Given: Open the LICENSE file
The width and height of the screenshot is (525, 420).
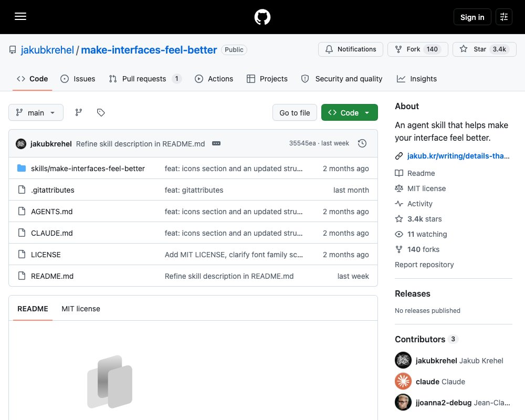Looking at the screenshot, I should pos(46,255).
